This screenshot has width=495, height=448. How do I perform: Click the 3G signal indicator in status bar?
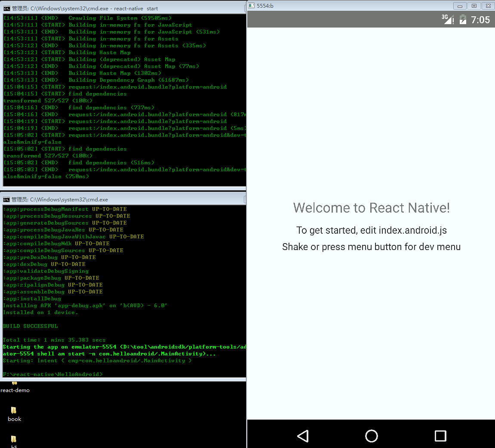[x=448, y=19]
